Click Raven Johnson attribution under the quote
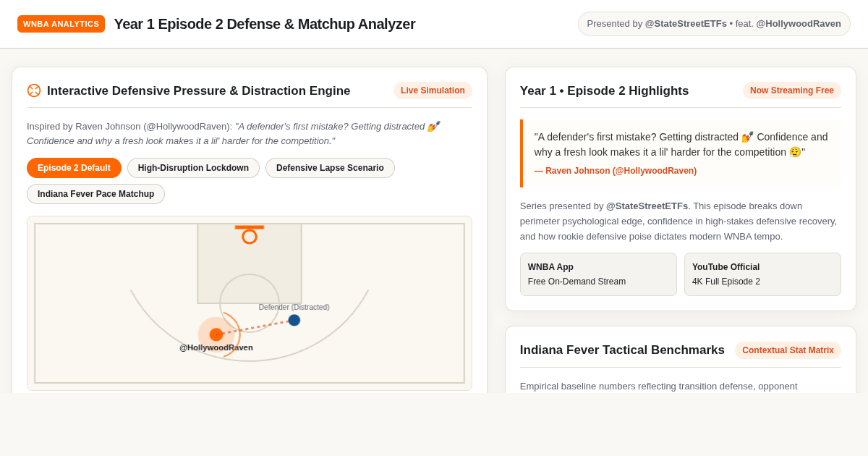The width and height of the screenshot is (868, 456). (x=616, y=171)
